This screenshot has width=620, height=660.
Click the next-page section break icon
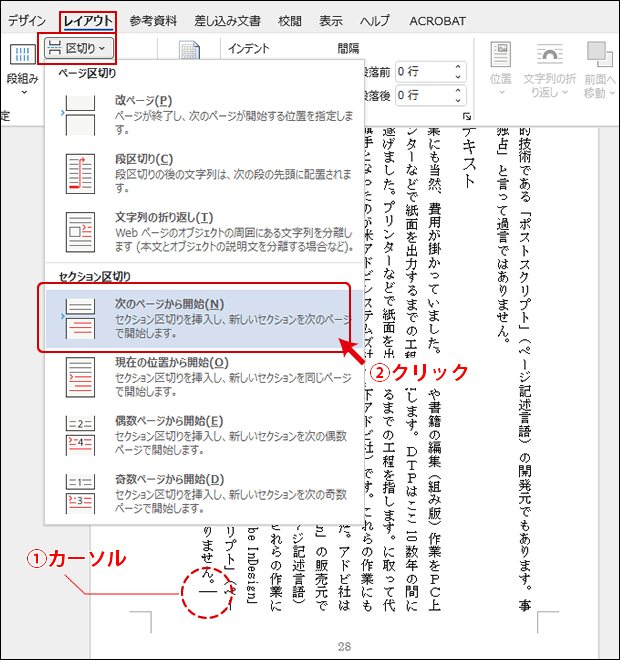[80, 319]
